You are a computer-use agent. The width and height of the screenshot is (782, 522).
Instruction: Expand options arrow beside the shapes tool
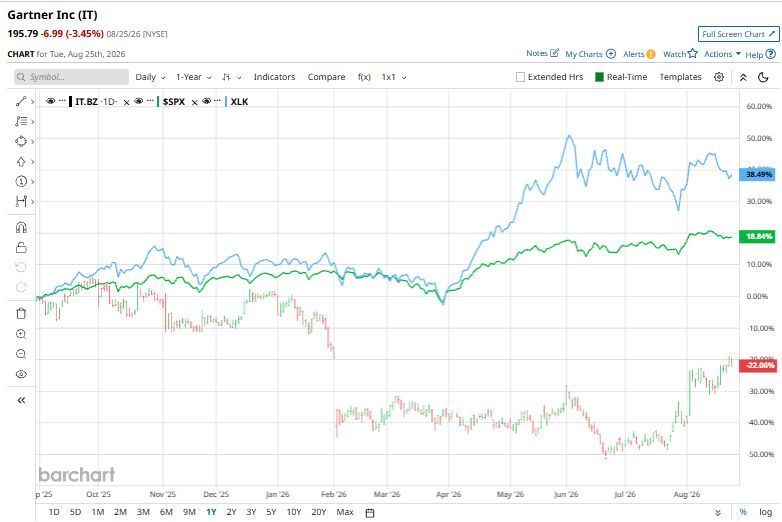(x=32, y=142)
